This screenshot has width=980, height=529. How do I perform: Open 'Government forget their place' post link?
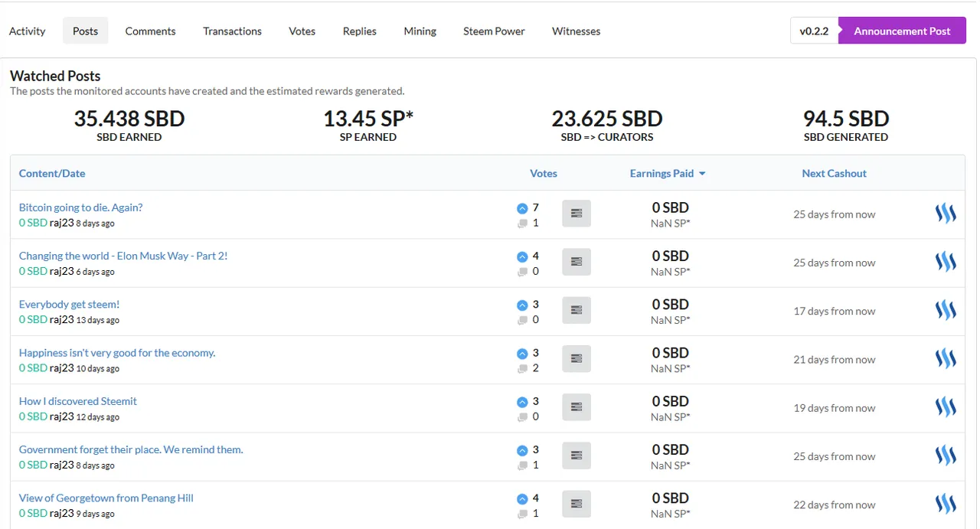[131, 449]
